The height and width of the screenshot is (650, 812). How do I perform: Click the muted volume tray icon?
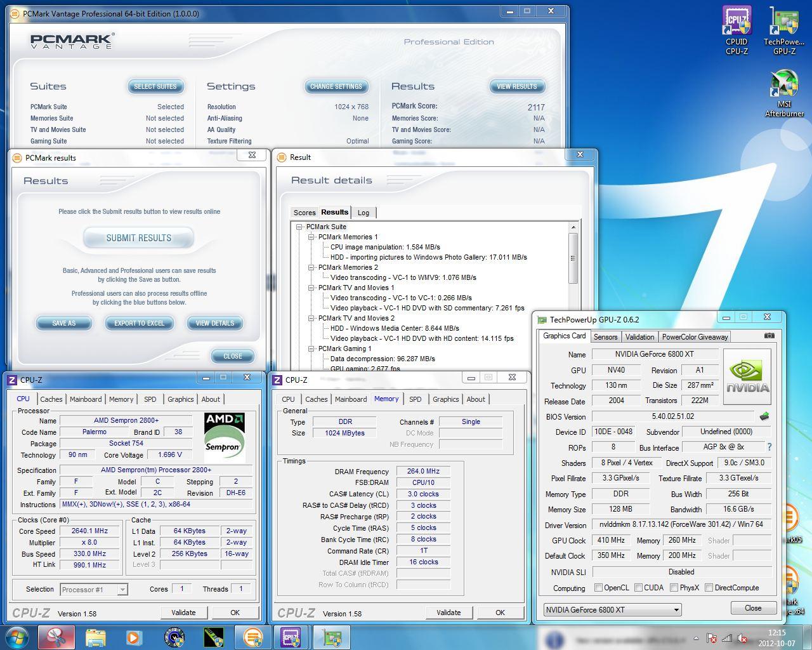pos(742,639)
